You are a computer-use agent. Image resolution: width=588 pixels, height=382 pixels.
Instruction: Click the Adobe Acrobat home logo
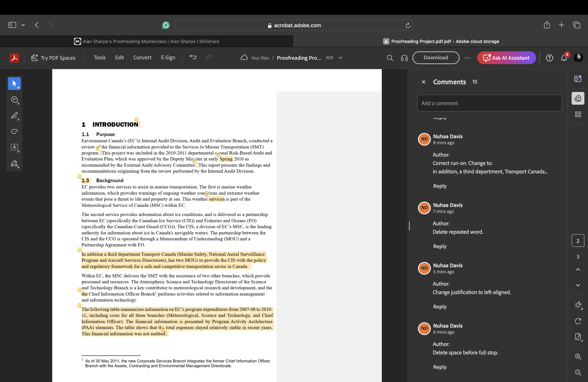click(x=14, y=58)
